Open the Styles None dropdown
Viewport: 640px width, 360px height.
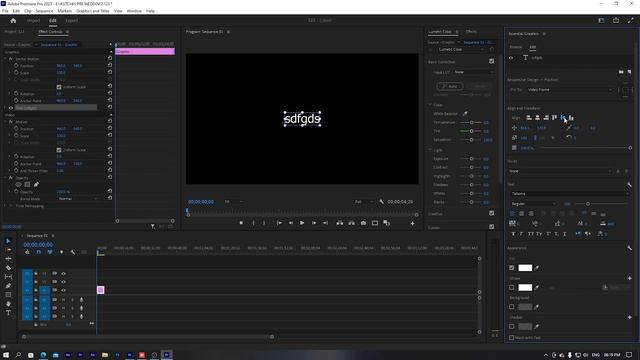click(560, 171)
